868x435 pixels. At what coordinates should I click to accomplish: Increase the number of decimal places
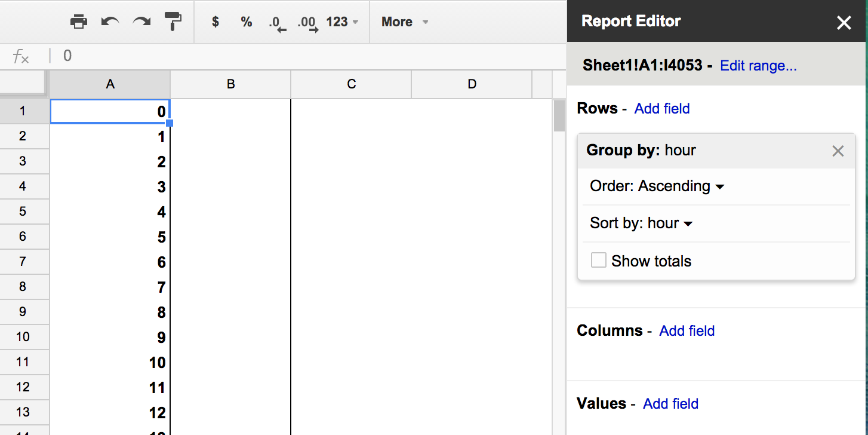tap(307, 23)
